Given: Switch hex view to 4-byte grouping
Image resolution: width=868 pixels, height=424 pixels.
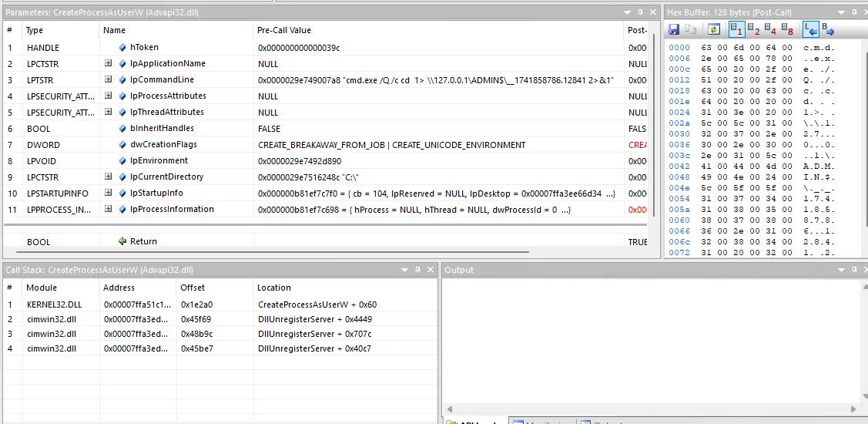Looking at the screenshot, I should (770, 29).
